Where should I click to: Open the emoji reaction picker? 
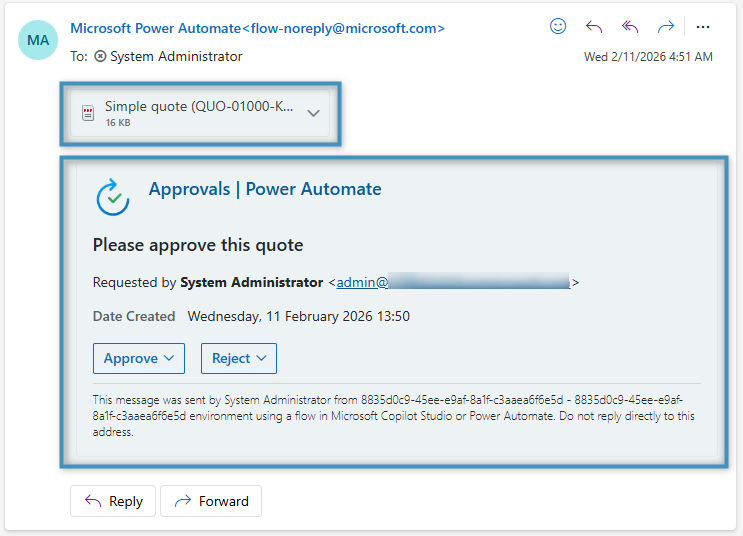point(558,27)
